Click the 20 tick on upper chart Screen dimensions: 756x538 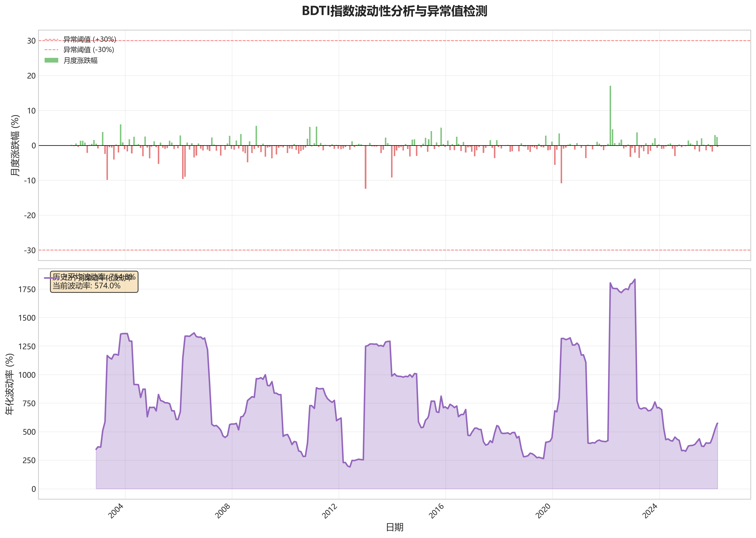31,76
